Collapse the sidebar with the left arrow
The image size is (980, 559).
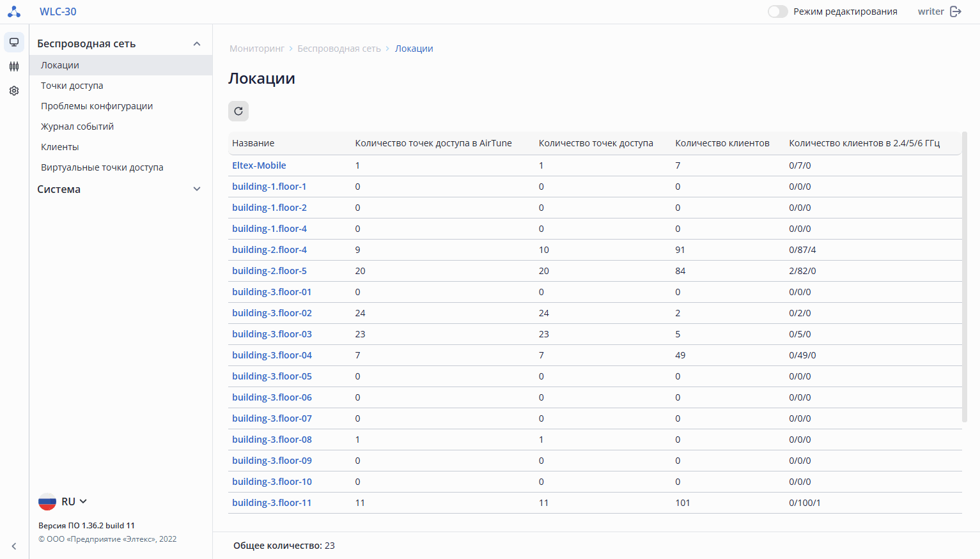point(14,546)
